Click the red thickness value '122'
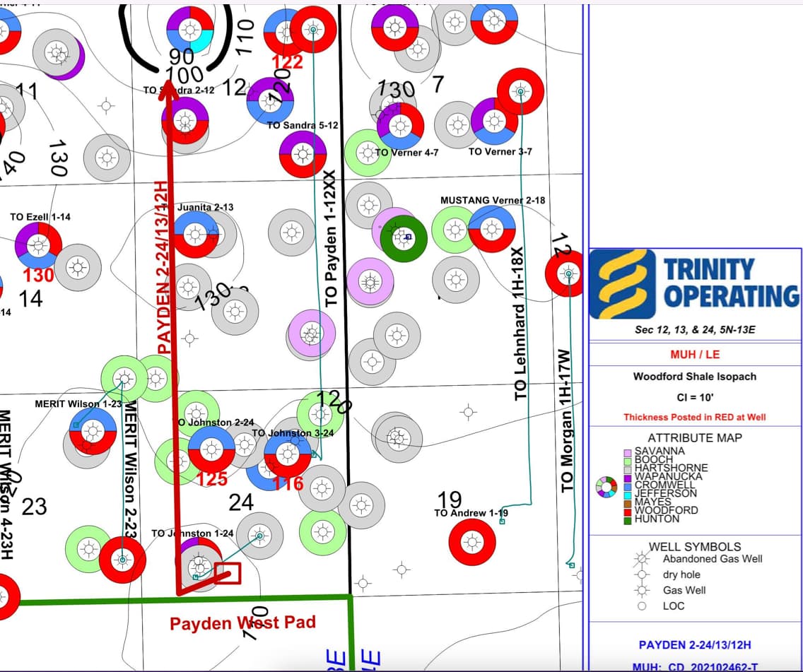The image size is (803, 672). [287, 62]
